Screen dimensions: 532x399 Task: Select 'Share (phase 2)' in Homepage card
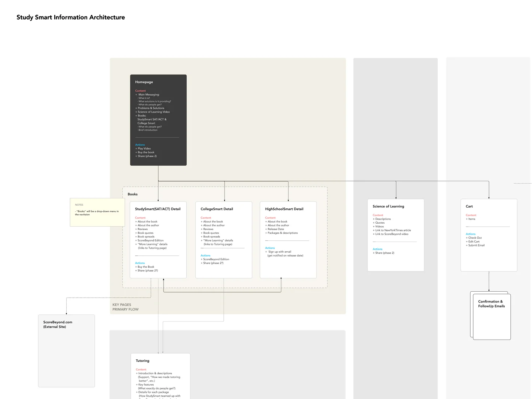(147, 156)
